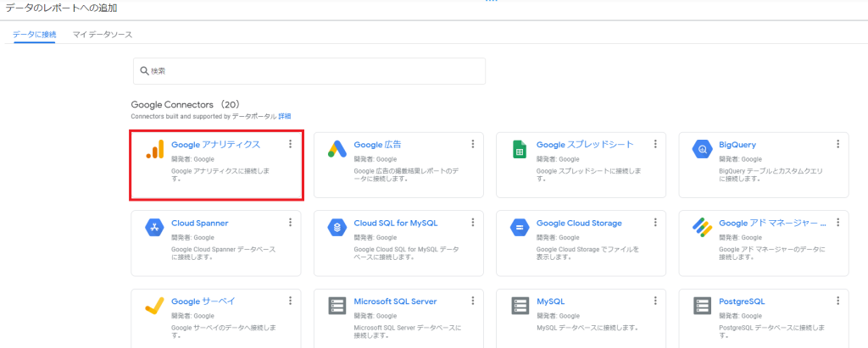Click the Microsoft SQL Server database icon
This screenshot has height=348, width=868.
337,306
